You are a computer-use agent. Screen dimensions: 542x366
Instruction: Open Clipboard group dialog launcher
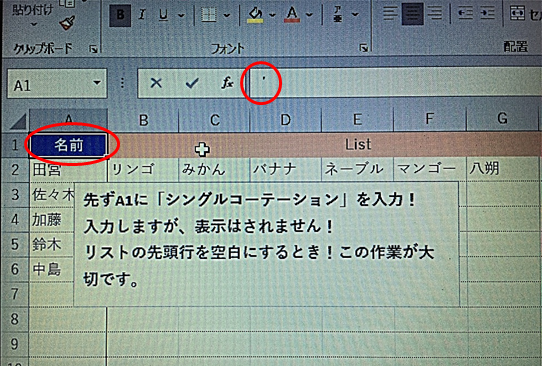coord(93,49)
